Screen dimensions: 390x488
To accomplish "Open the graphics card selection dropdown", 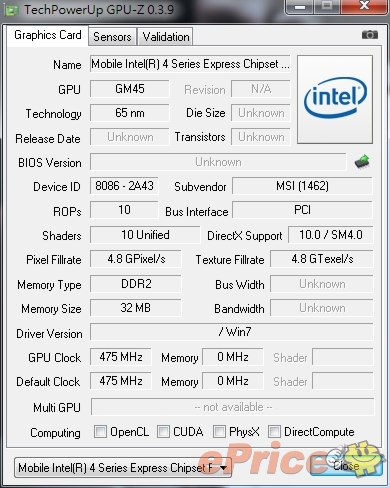I will coord(123,468).
